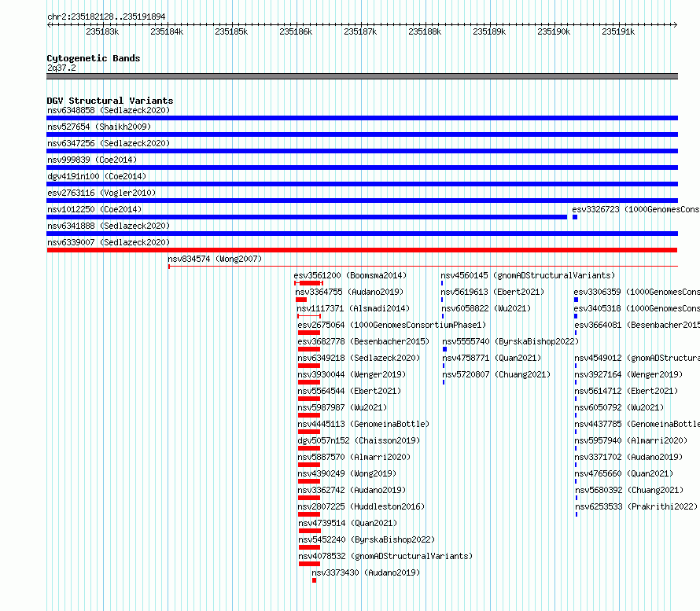Viewport: 700px width, 611px height.
Task: Click the 2q37.2 cytogenetic band label
Action: click(61, 68)
